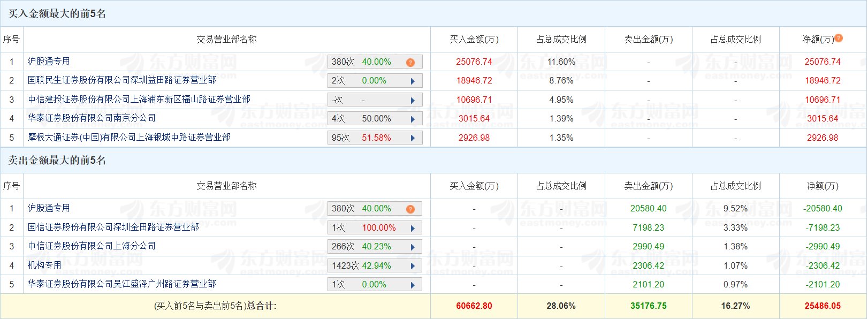
Task: Click the 1423次 42.94% stats box
Action: coord(375,265)
